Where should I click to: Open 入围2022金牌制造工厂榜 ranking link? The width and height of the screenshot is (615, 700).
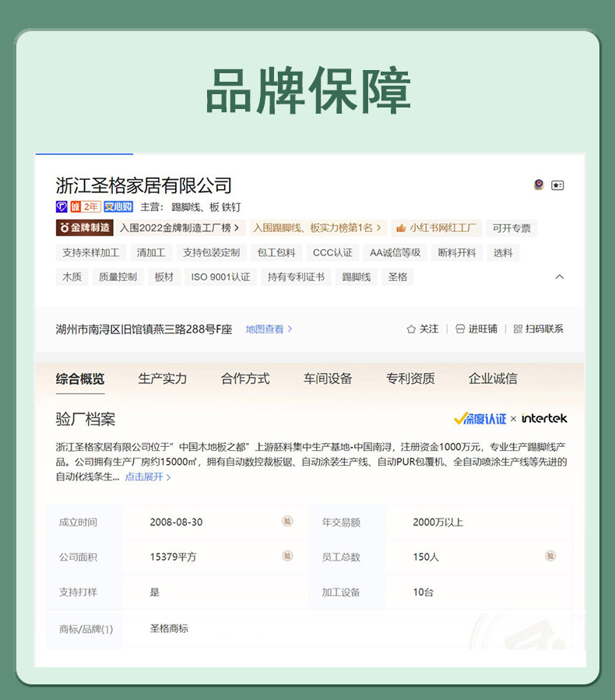179,227
